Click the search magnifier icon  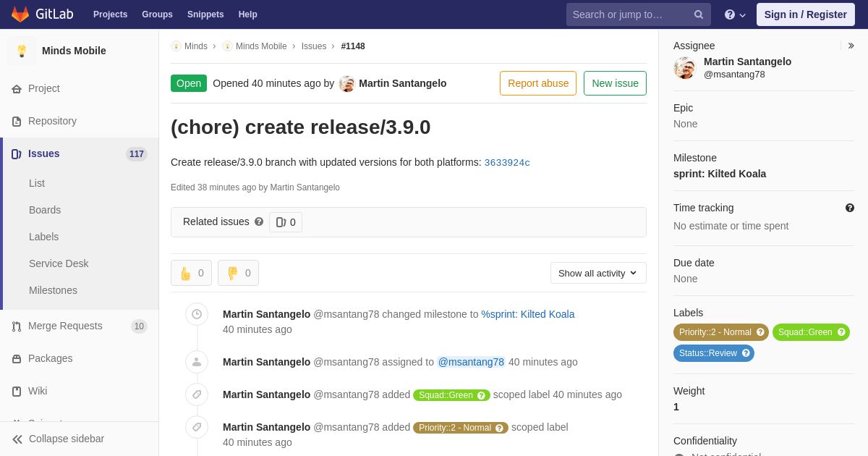coord(698,14)
